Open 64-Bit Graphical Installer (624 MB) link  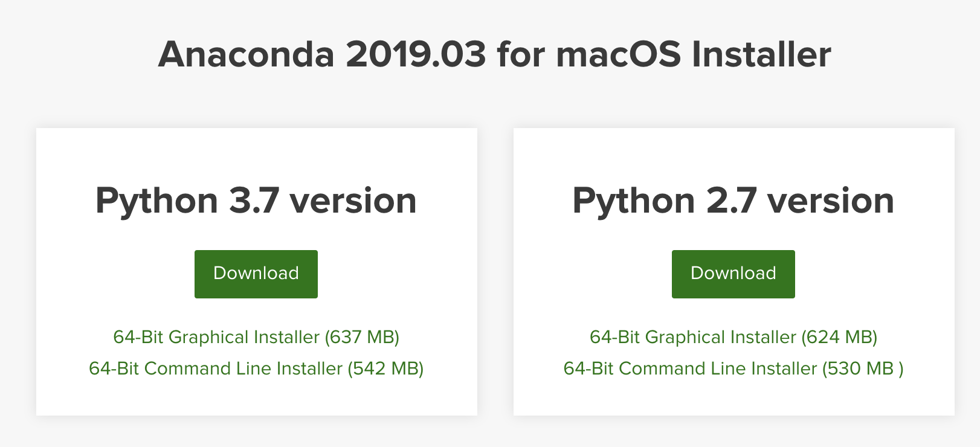[733, 337]
